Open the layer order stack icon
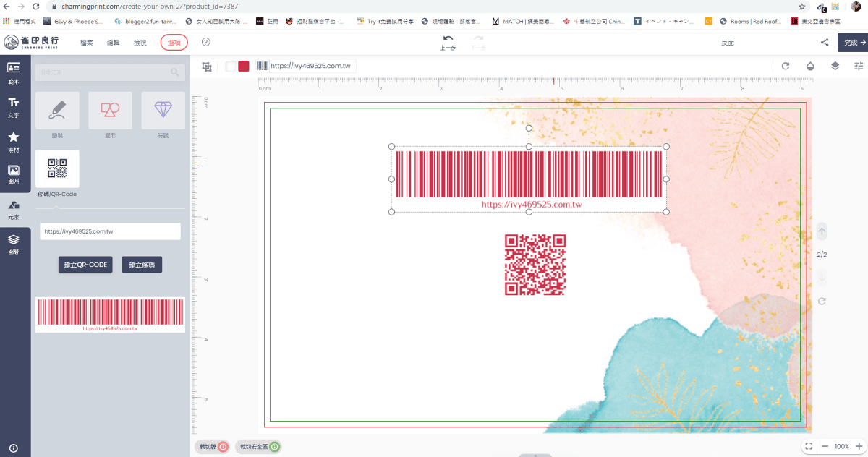 coord(835,66)
